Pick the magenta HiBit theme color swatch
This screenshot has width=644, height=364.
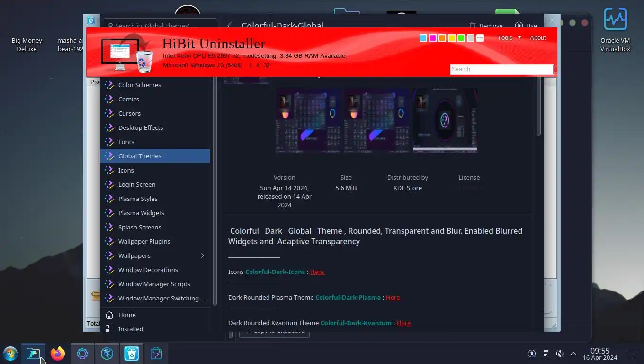click(433, 38)
